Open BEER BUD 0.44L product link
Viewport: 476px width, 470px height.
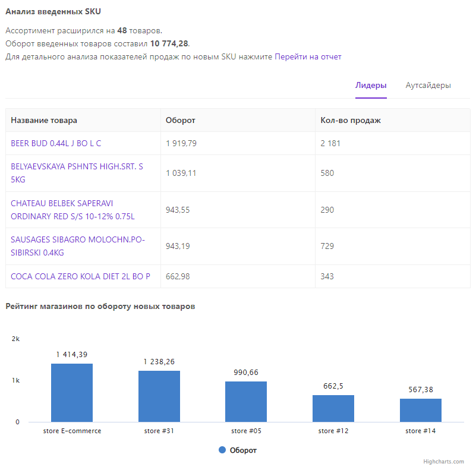(x=56, y=143)
